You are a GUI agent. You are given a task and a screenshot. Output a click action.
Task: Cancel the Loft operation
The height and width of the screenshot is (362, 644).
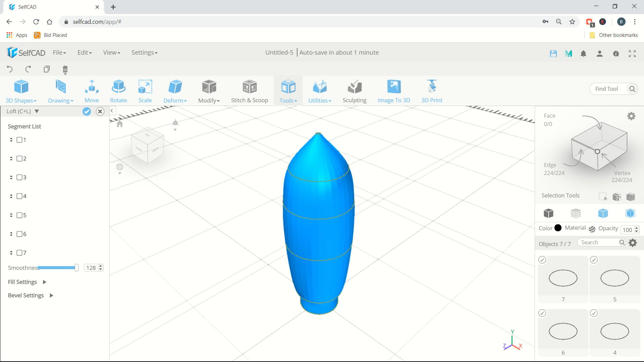click(x=100, y=111)
